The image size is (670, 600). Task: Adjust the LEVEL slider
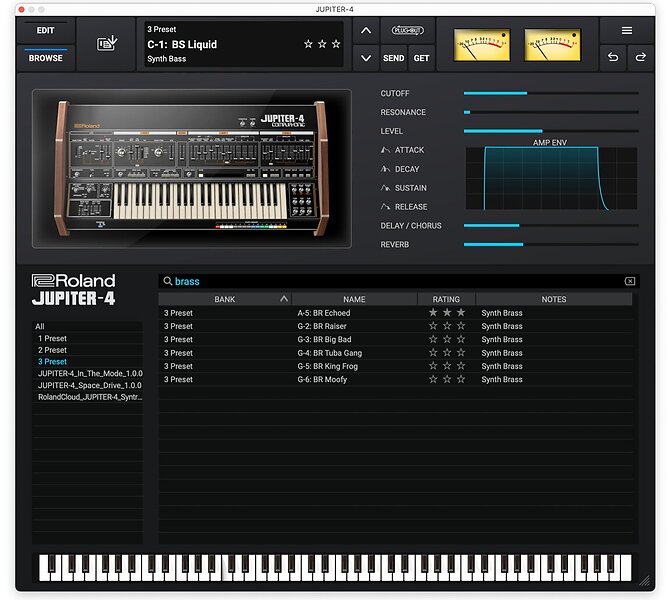point(551,131)
